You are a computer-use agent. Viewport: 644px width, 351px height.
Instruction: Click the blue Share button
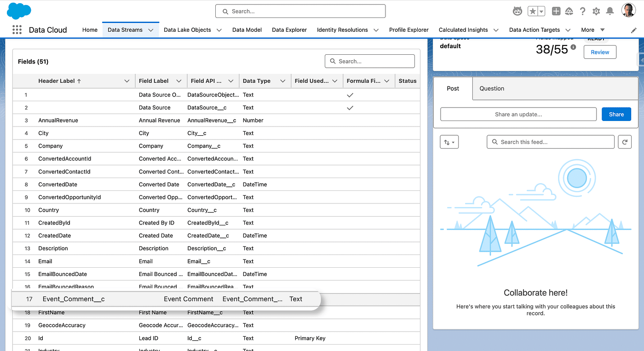(x=616, y=115)
